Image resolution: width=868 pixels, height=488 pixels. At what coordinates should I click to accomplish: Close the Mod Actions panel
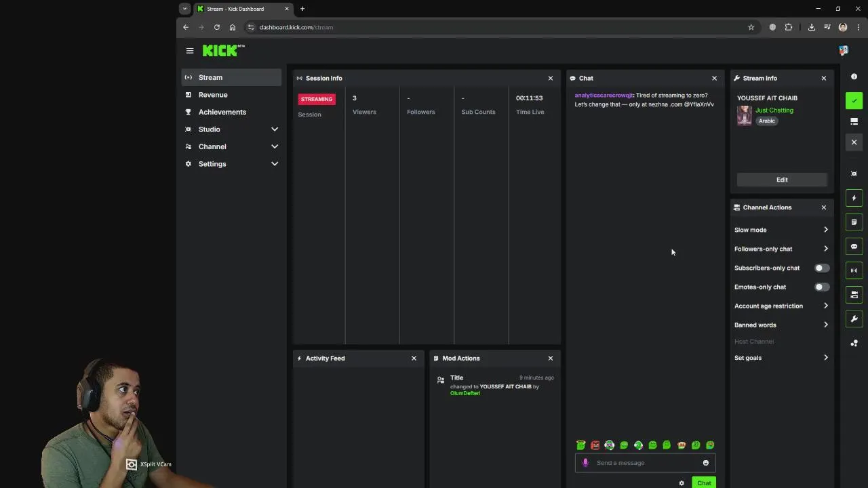(x=551, y=358)
